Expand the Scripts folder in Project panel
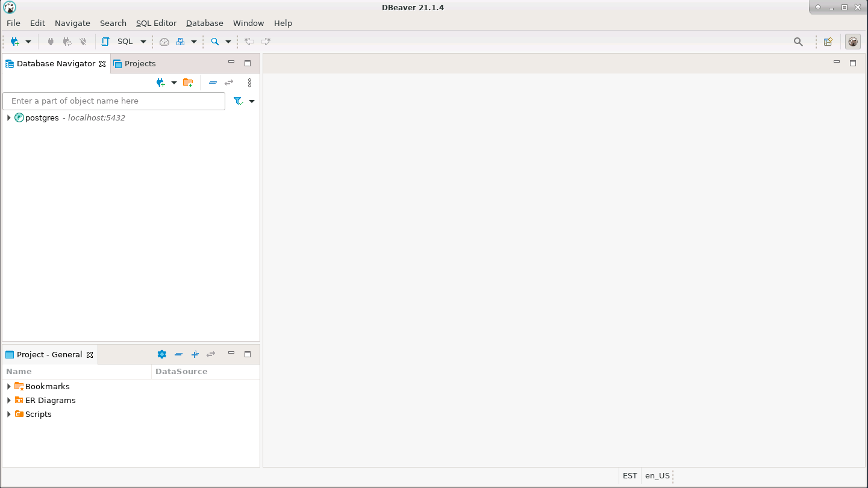Screen dimensions: 868x488 pos(8,414)
